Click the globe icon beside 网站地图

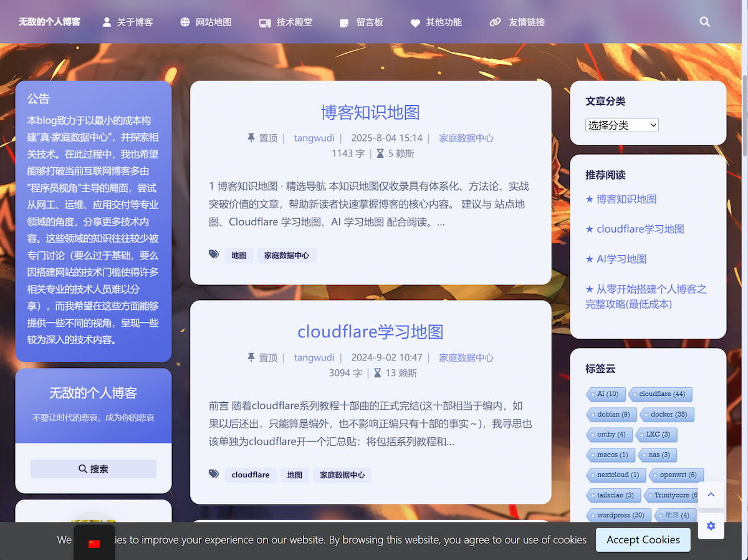[x=184, y=22]
